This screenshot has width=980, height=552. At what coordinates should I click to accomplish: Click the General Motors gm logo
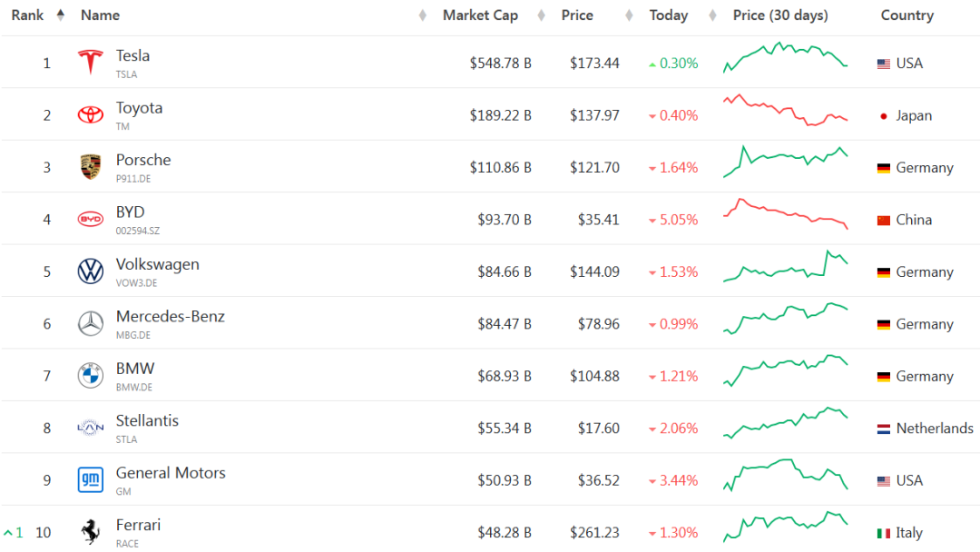click(90, 479)
